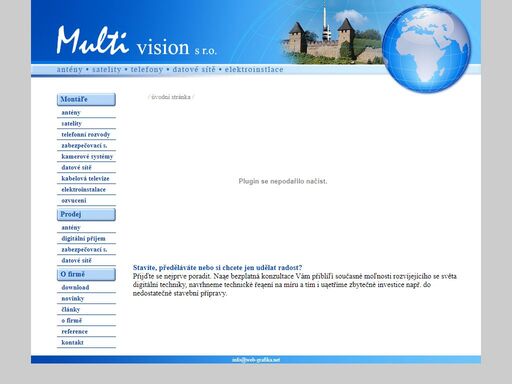Open články link
The width and height of the screenshot is (512, 384).
pos(71,310)
